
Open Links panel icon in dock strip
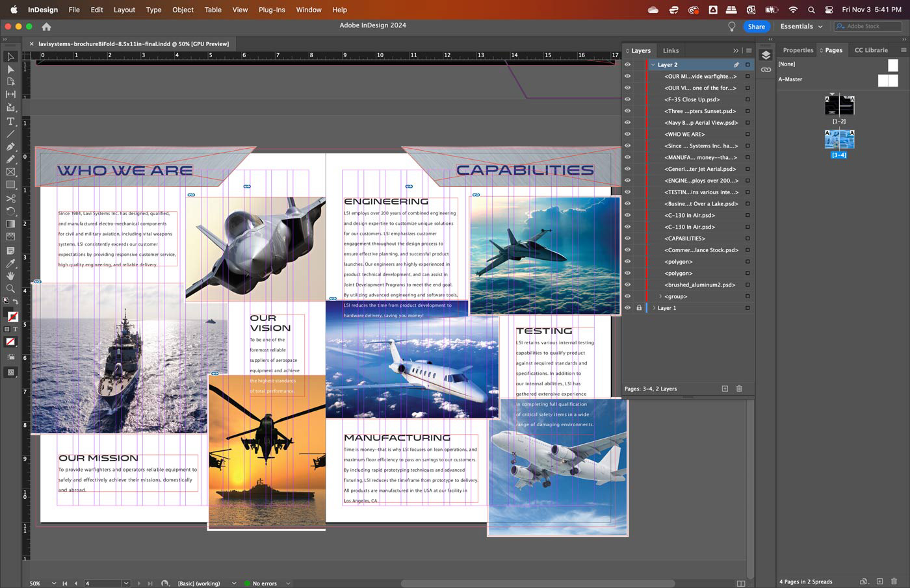tap(766, 70)
